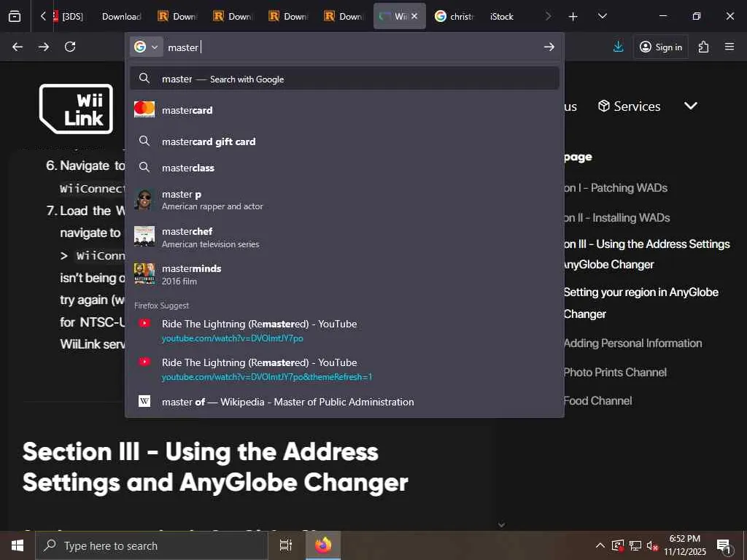Open first Ride The Lightning YouTube result

(x=344, y=330)
